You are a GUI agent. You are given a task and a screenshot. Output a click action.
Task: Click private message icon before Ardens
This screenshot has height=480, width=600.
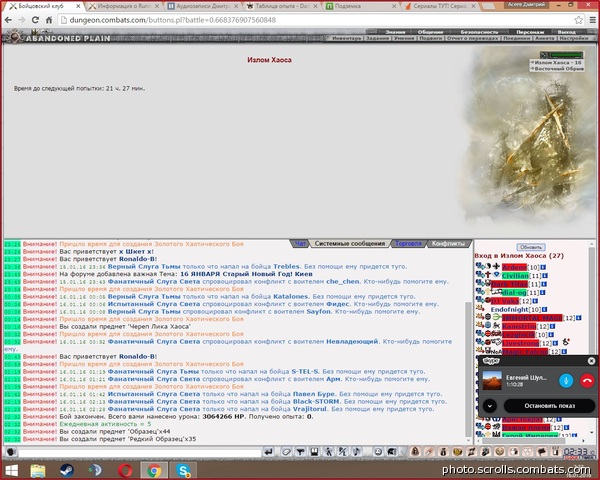[x=480, y=266]
